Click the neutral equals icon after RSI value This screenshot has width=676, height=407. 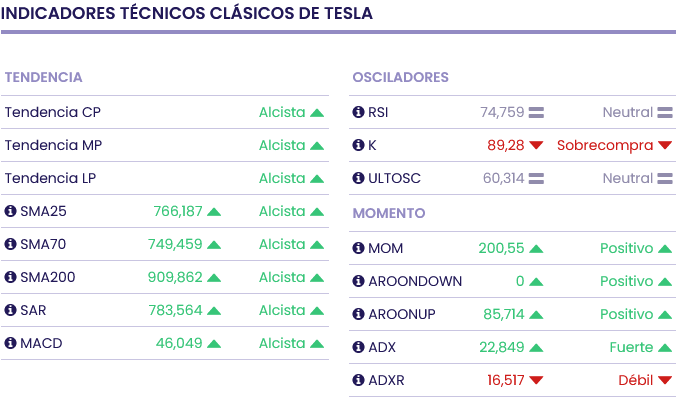point(536,113)
